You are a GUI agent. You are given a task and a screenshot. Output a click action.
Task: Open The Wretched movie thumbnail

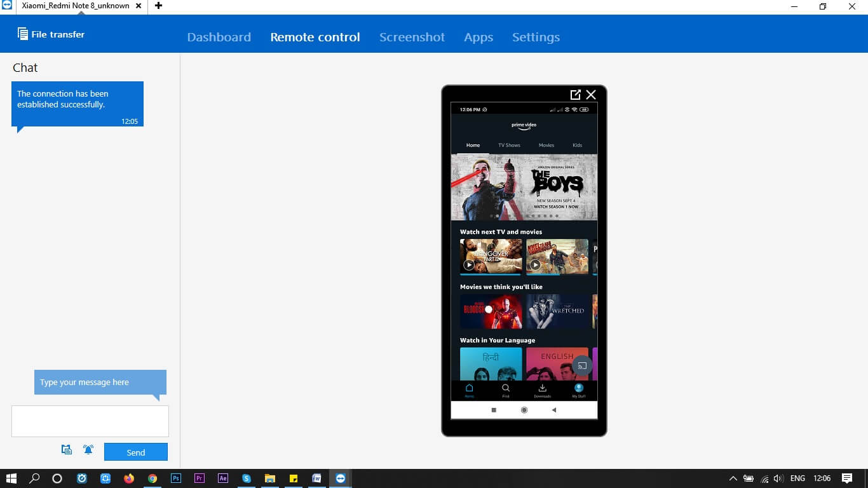click(x=557, y=311)
